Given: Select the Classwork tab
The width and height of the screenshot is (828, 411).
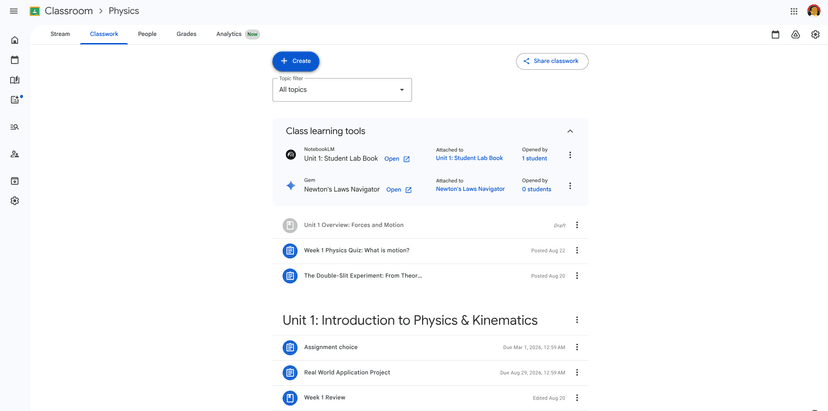Looking at the screenshot, I should click(104, 34).
